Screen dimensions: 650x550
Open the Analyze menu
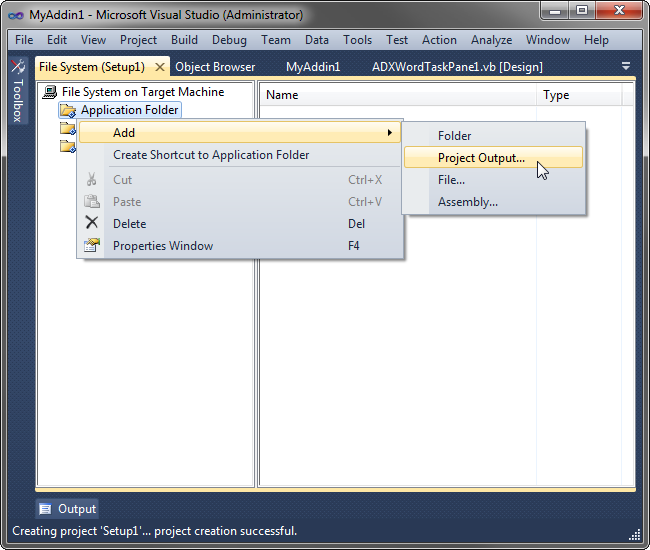tap(491, 40)
